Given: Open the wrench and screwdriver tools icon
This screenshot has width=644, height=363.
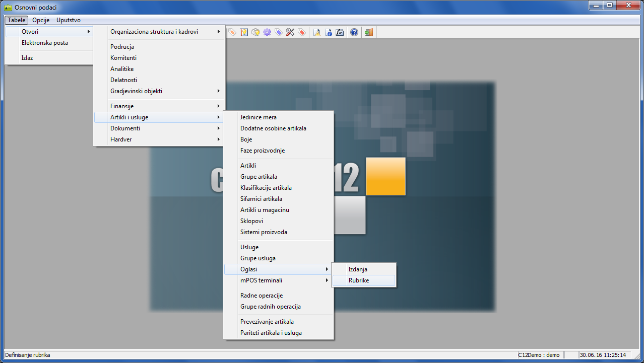Looking at the screenshot, I should [x=290, y=32].
